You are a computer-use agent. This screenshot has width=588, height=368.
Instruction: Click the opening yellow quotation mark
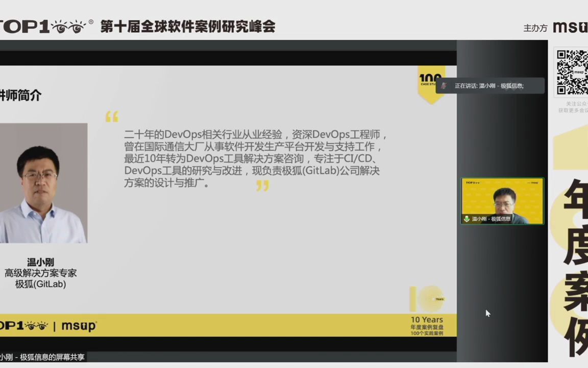[112, 117]
